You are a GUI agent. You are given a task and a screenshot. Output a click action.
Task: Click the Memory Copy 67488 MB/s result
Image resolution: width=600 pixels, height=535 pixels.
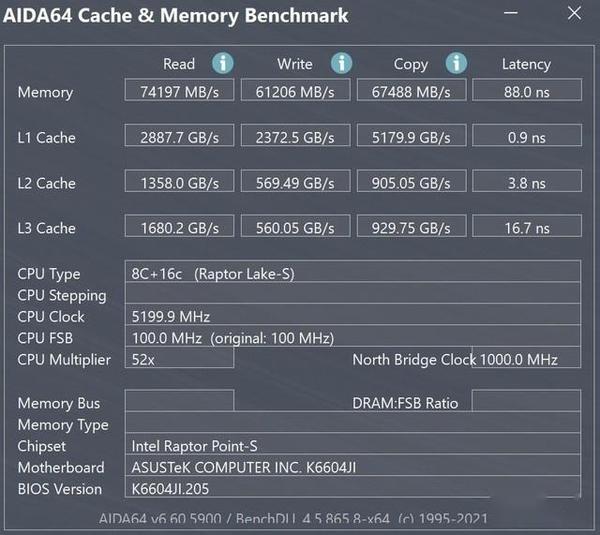click(410, 92)
